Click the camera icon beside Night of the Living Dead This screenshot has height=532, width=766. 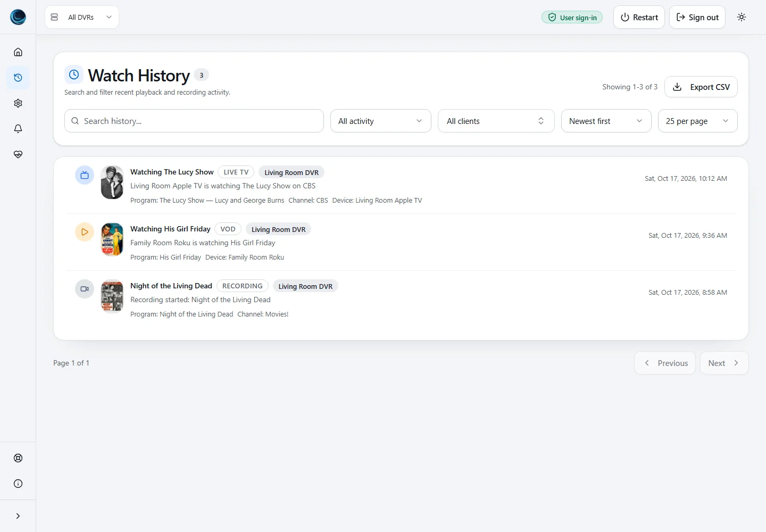coord(85,289)
